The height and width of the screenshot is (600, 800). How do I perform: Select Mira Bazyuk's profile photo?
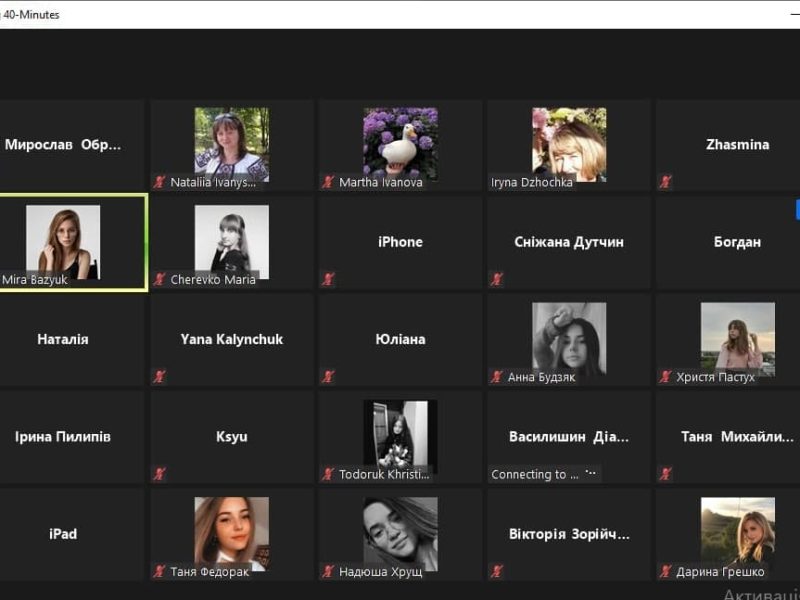(63, 240)
